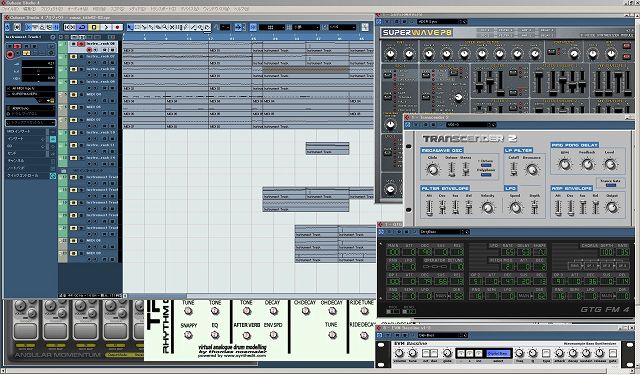
Task: Select the Zoom magnifier tool
Action: coord(165,27)
